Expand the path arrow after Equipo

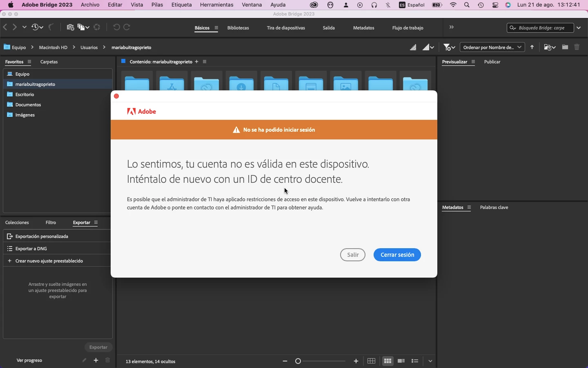click(33, 47)
